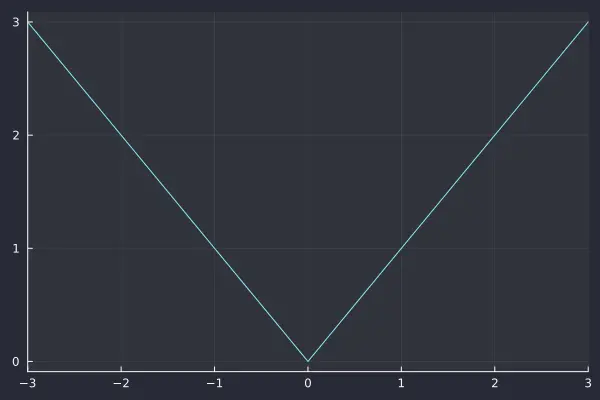Click the y-axis tick label "1"
Viewport: 600px width, 400px height.
click(x=15, y=248)
